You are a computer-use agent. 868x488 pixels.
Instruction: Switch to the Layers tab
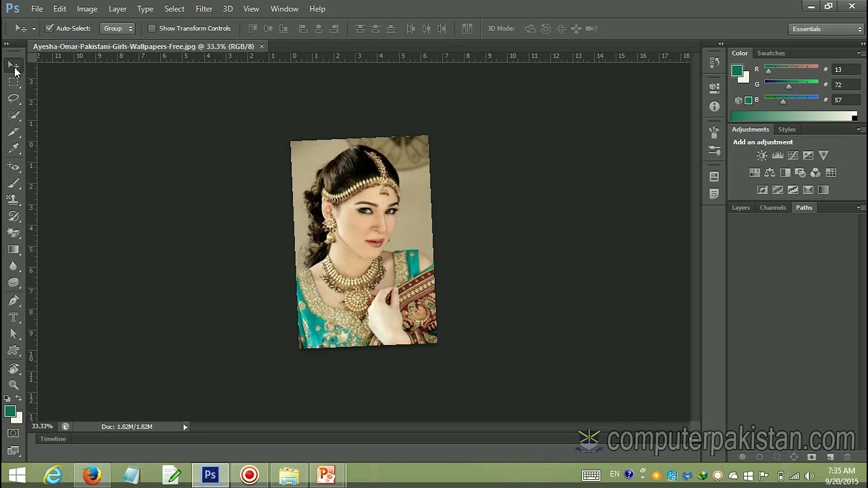pyautogui.click(x=741, y=207)
